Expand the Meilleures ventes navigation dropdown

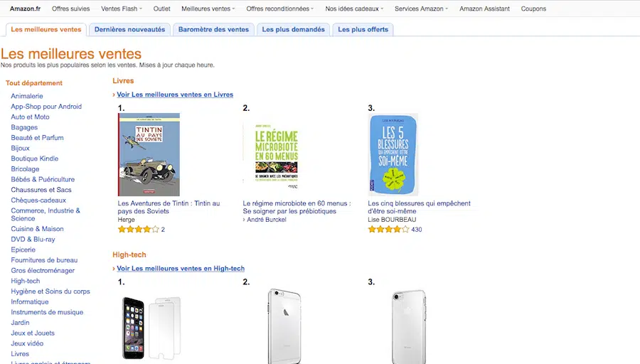click(208, 9)
